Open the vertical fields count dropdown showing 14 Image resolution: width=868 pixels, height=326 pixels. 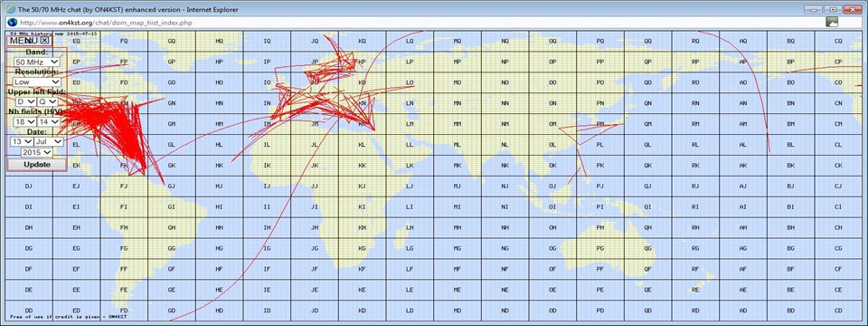click(x=48, y=121)
